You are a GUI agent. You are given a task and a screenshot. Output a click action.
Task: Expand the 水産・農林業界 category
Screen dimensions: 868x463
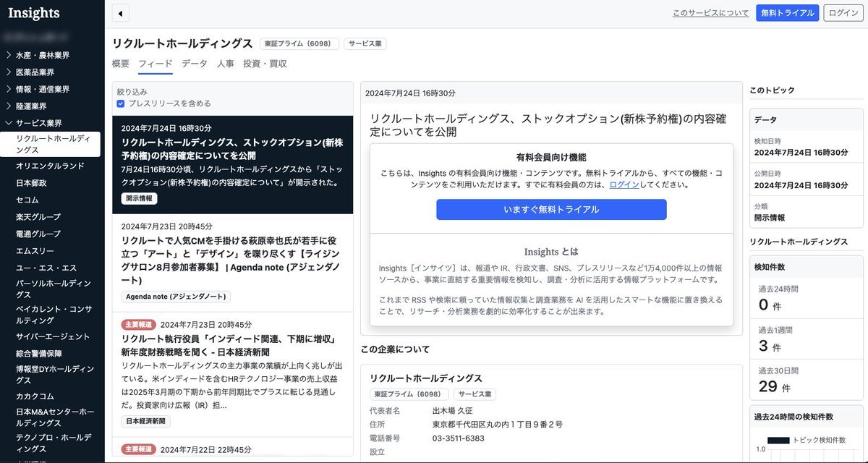[x=43, y=55]
